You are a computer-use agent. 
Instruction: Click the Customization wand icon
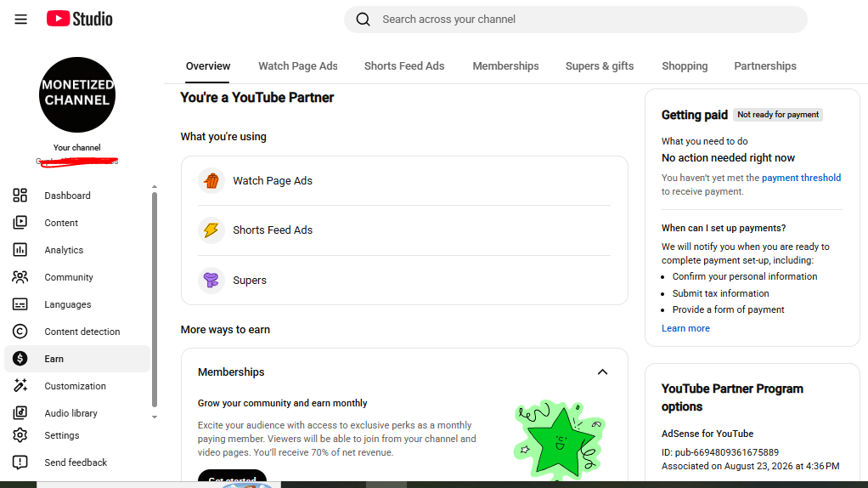point(20,385)
